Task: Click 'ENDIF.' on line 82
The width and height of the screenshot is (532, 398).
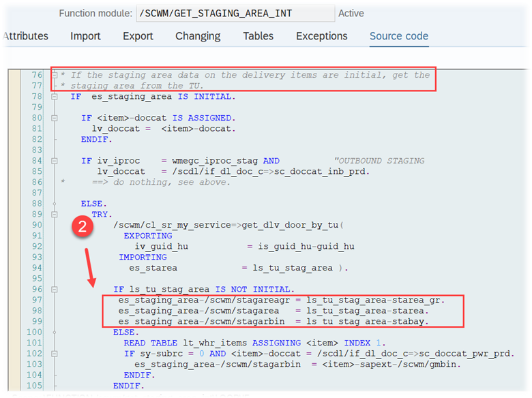Action: pos(96,139)
